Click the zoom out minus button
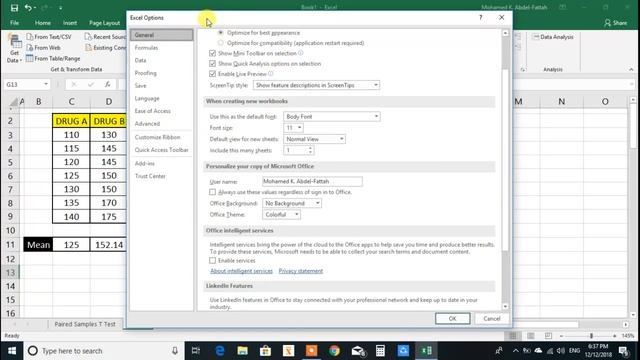This screenshot has height=360, width=640. 561,336
